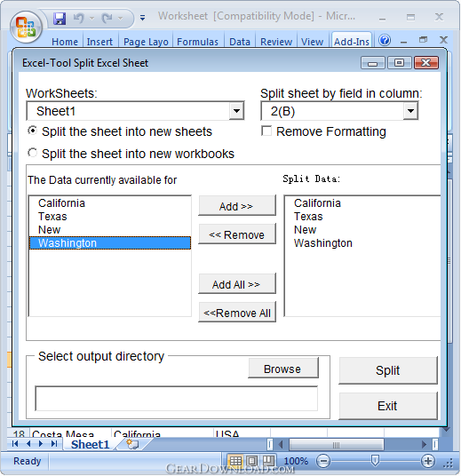Click the output directory text field
This screenshot has width=461, height=476.
point(176,399)
